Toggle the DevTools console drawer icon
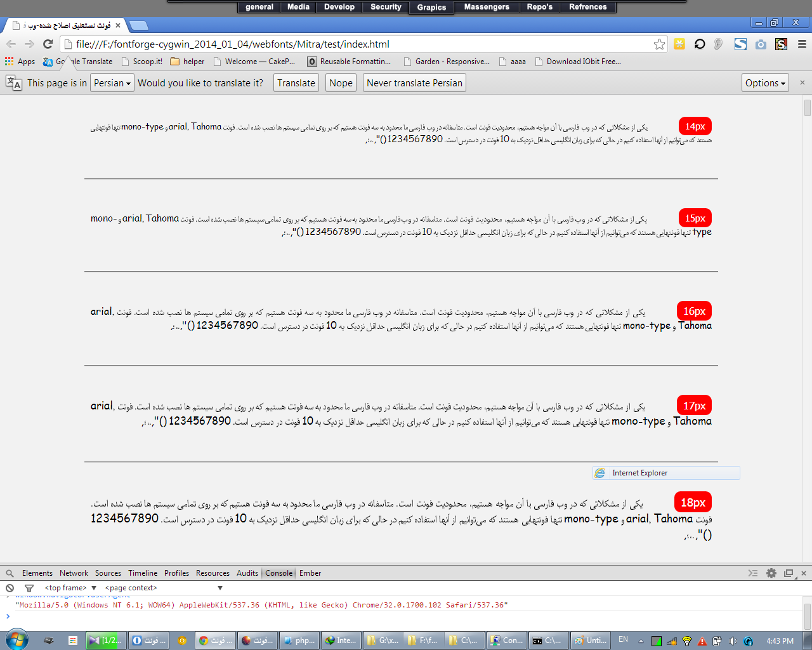812x650 pixels. pos(753,573)
